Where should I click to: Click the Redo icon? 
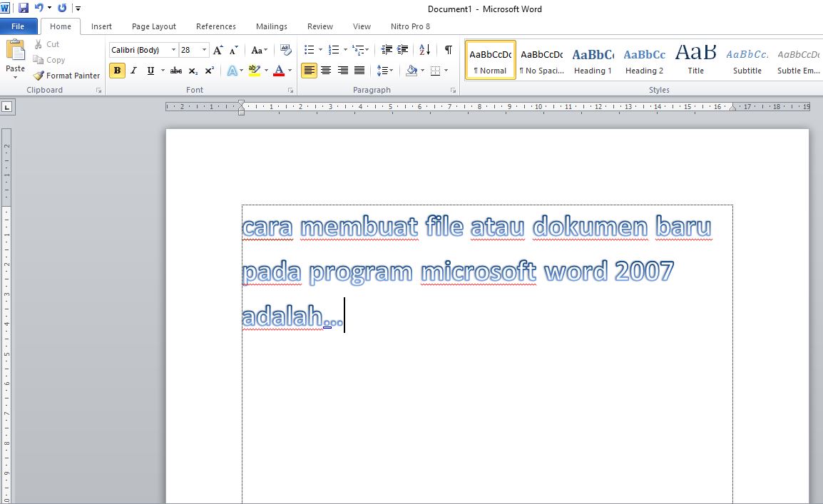62,8
